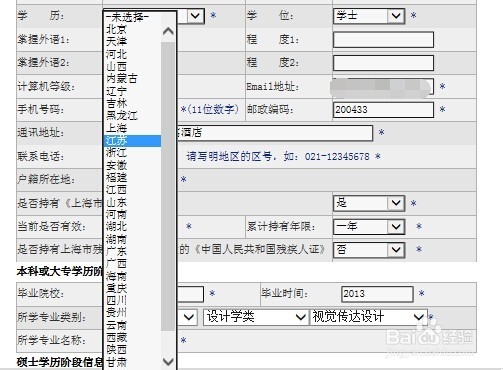Screen dimensions: 503x370
Task: Pick 云南 option
Action: click(x=133, y=325)
